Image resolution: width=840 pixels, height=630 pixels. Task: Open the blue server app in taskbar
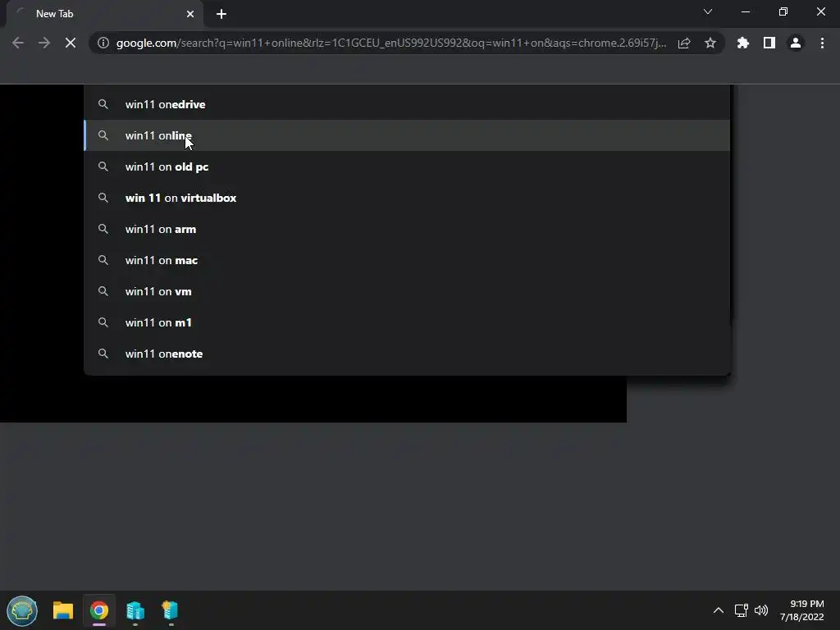(135, 610)
